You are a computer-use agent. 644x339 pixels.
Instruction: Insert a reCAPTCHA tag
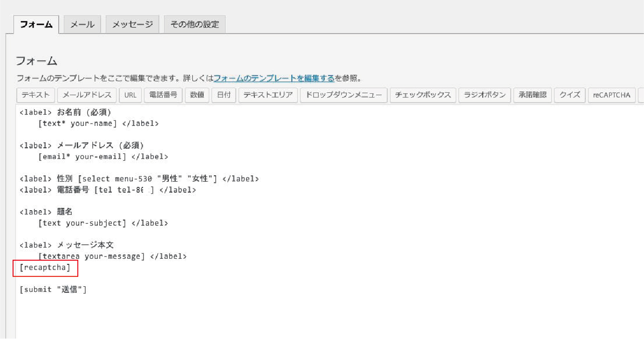[x=611, y=95]
